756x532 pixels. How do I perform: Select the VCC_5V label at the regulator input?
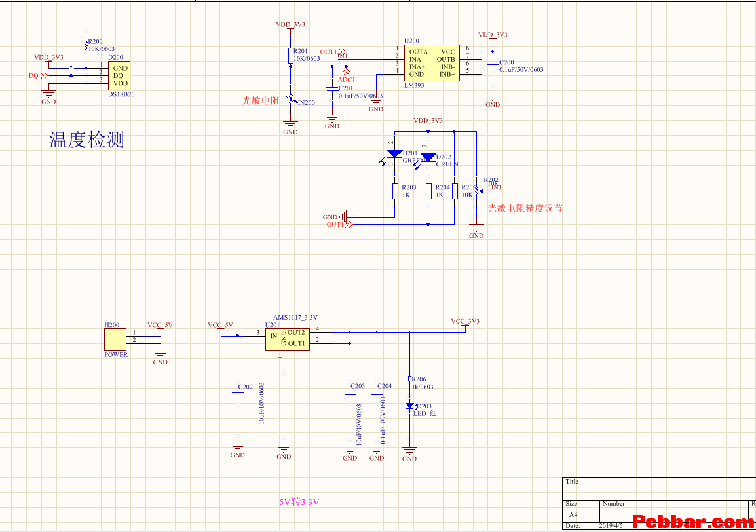click(220, 325)
